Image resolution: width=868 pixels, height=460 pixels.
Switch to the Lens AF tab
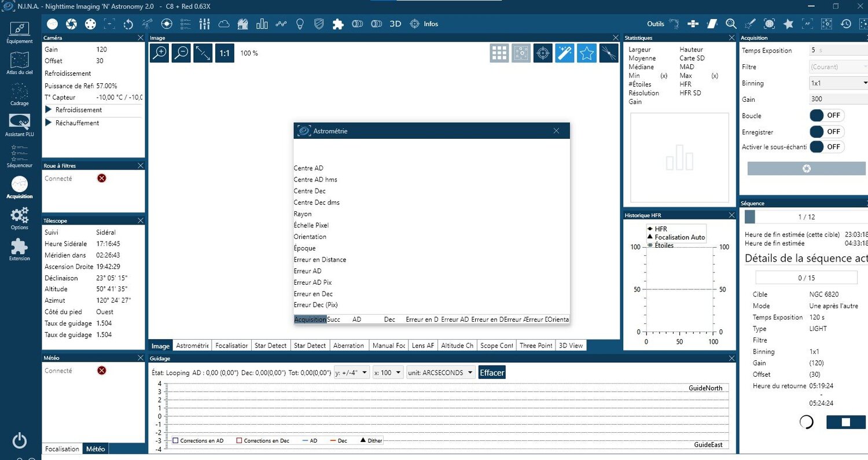click(x=422, y=345)
